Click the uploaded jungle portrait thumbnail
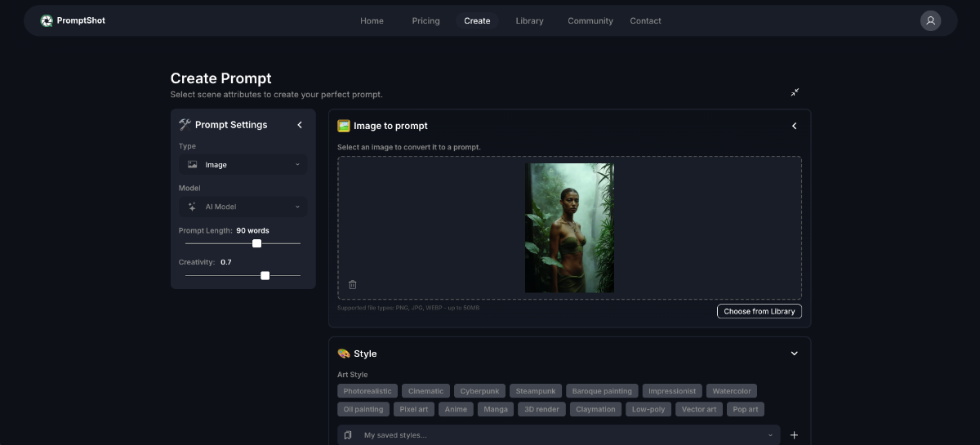 pyautogui.click(x=569, y=228)
